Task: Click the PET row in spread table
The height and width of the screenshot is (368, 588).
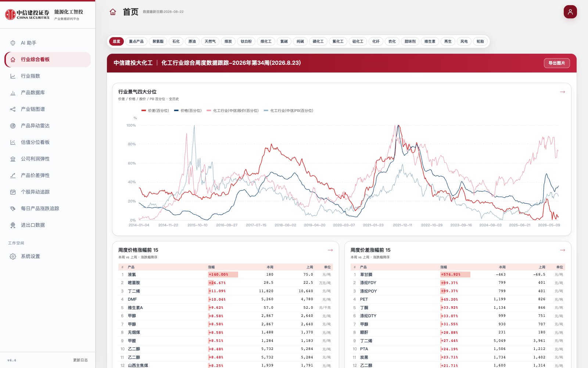Action: click(458, 299)
